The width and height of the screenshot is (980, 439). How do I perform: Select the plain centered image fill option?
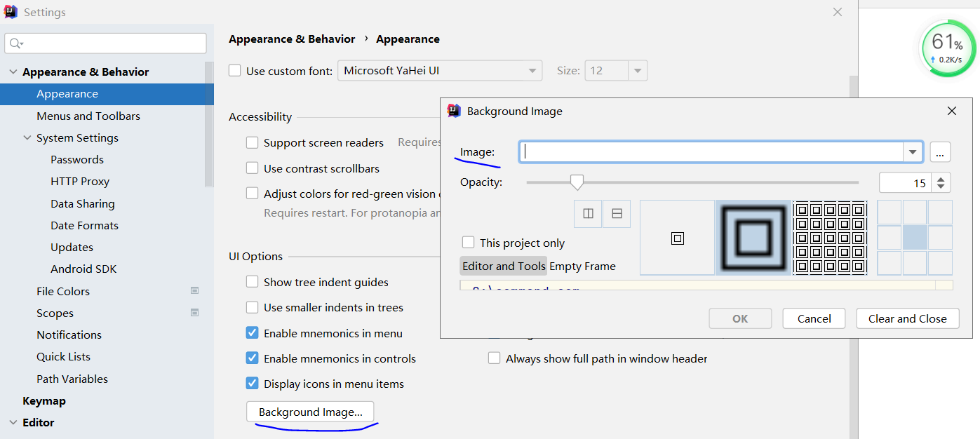tap(677, 238)
